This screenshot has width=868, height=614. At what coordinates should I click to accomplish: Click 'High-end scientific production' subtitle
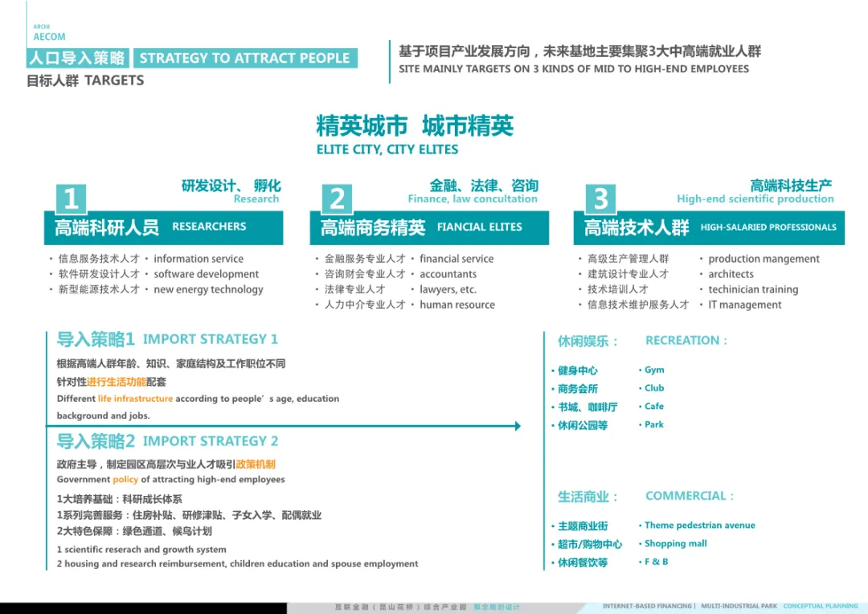coord(755,199)
